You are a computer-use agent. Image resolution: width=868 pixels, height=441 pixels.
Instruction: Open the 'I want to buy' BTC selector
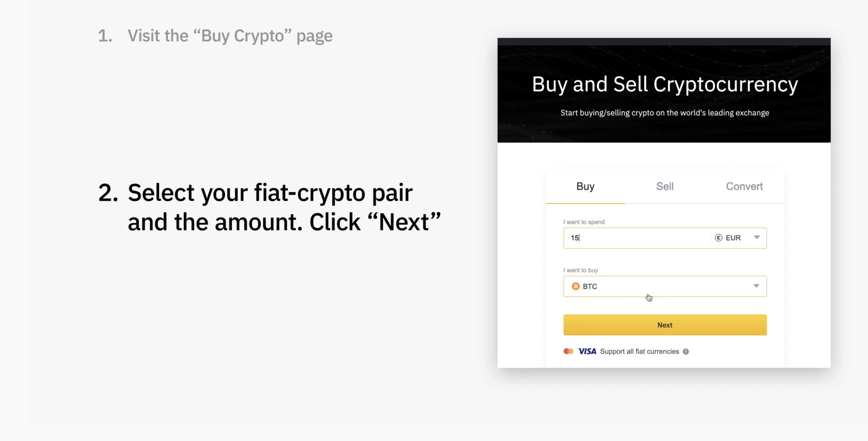665,286
